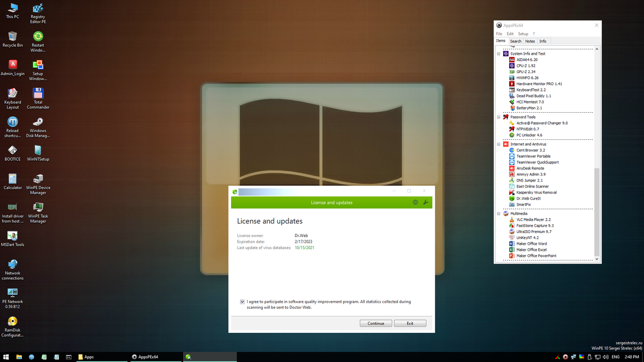
Task: Open BOOTICE desktop icon
Action: (13, 153)
